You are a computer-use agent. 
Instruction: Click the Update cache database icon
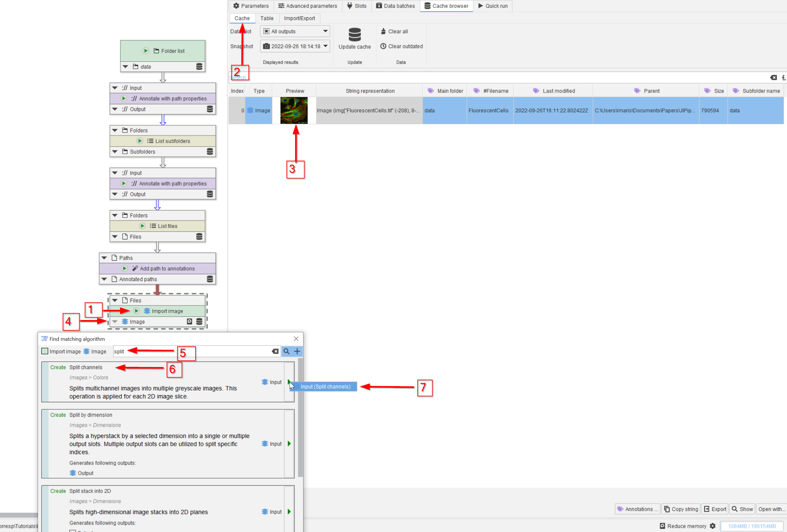click(355, 35)
